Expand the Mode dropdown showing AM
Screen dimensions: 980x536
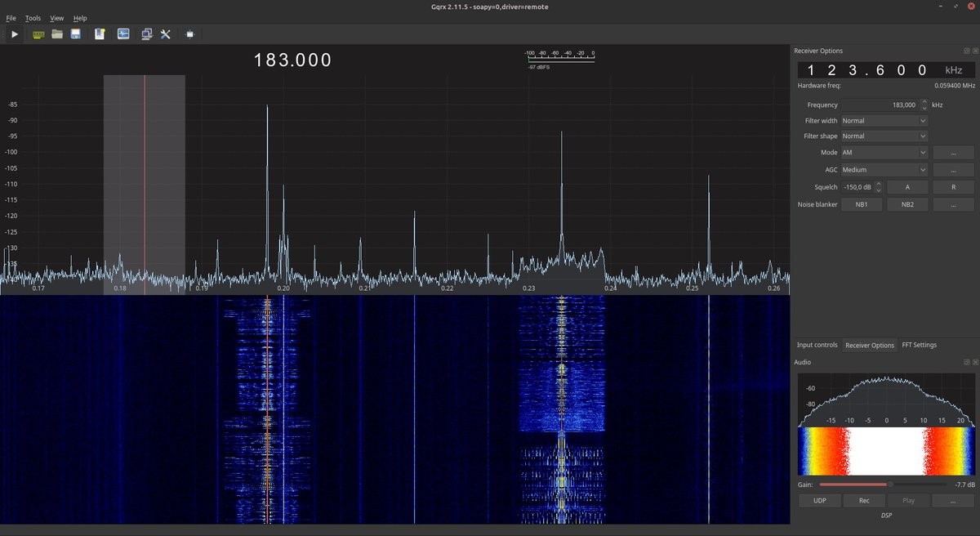(x=884, y=153)
